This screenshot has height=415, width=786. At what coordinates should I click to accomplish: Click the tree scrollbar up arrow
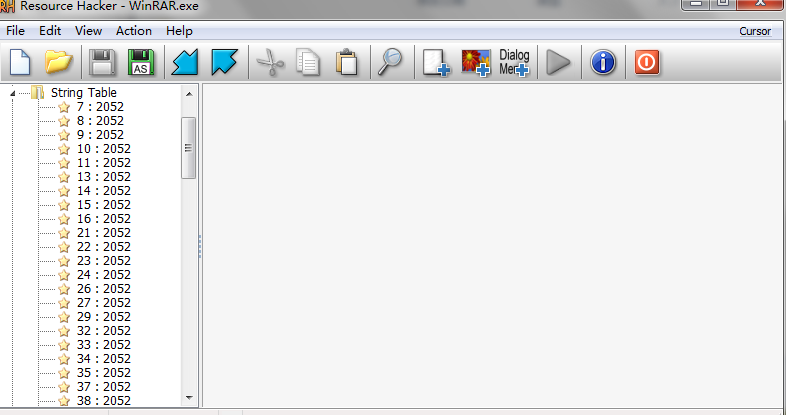click(189, 94)
